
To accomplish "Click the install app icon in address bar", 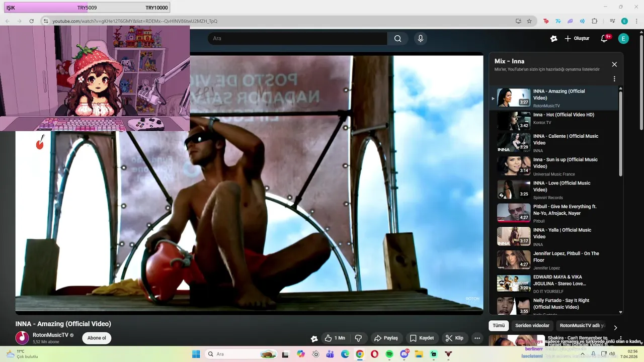I will coord(518,21).
